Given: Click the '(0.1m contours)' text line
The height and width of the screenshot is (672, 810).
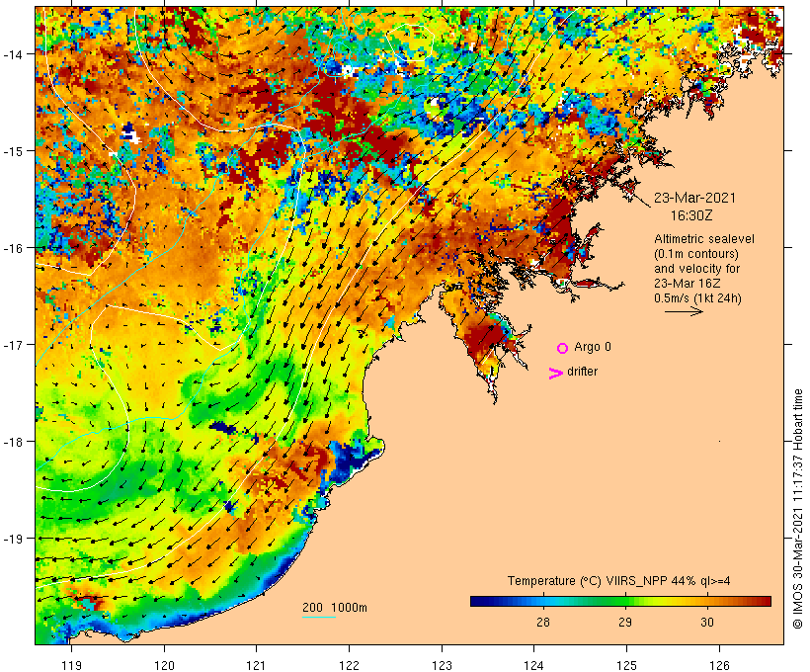Looking at the screenshot, I should [695, 254].
